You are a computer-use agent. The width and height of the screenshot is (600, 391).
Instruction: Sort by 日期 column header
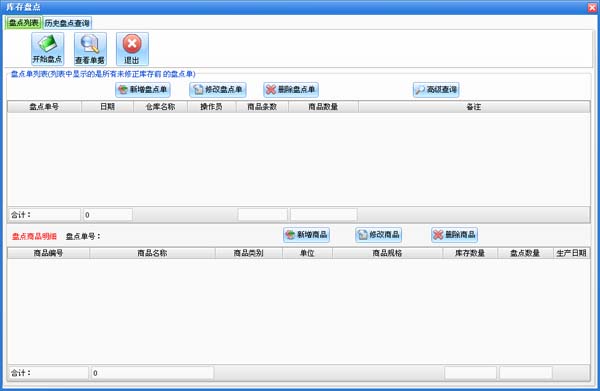(x=108, y=107)
